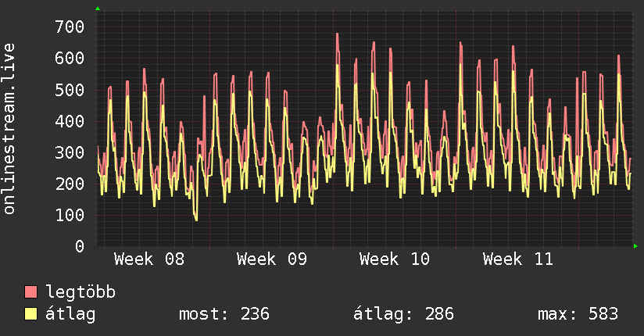The image size is (644, 336).
Task: Click the 0 y-axis tick label
Action: coord(80,246)
